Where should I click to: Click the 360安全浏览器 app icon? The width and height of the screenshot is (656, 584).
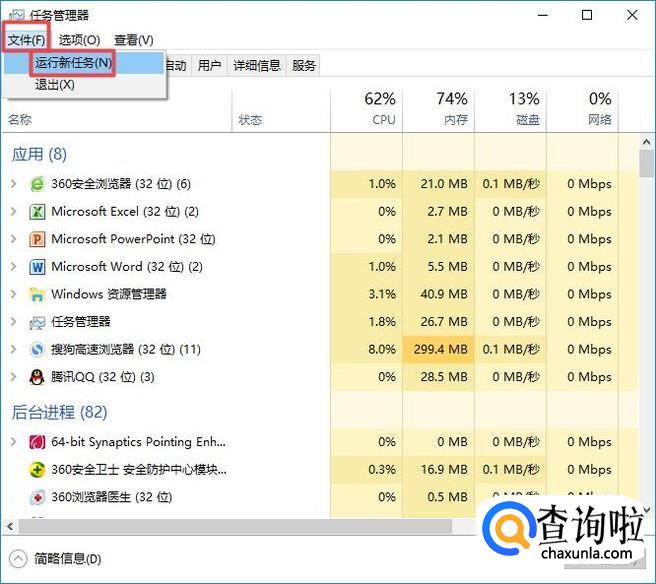(37, 184)
